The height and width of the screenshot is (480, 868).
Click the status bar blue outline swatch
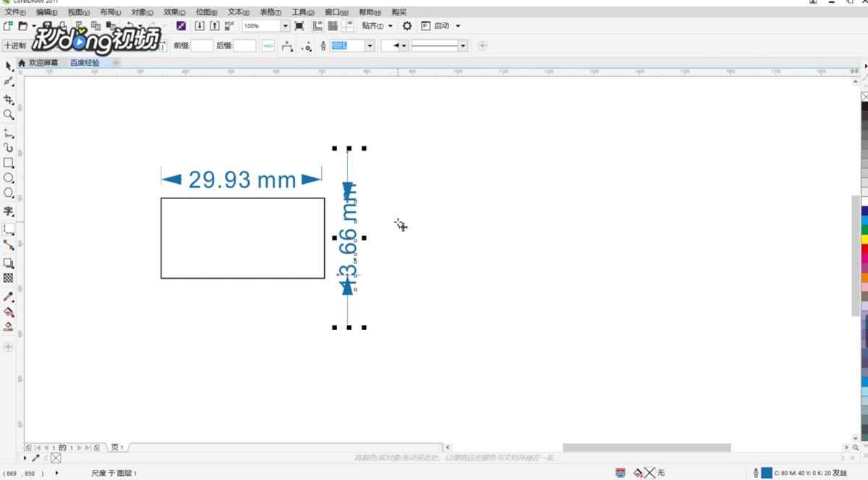(767, 473)
